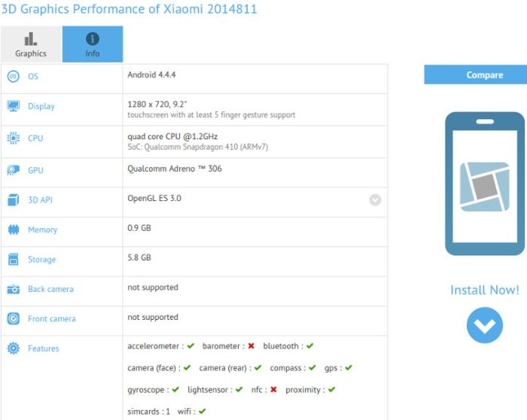Click the lightsensor check mark
Image resolution: width=527 pixels, height=420 pixels.
pyautogui.click(x=239, y=389)
